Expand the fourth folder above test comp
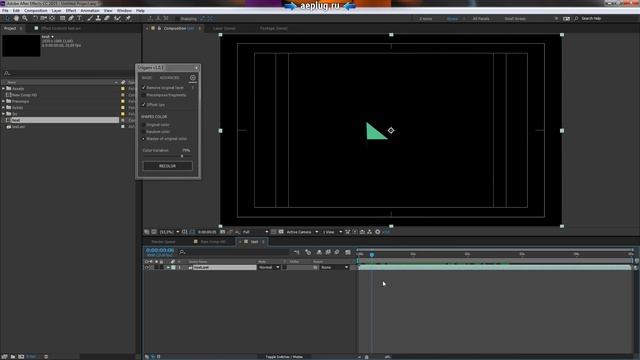The image size is (640, 360). 4,114
